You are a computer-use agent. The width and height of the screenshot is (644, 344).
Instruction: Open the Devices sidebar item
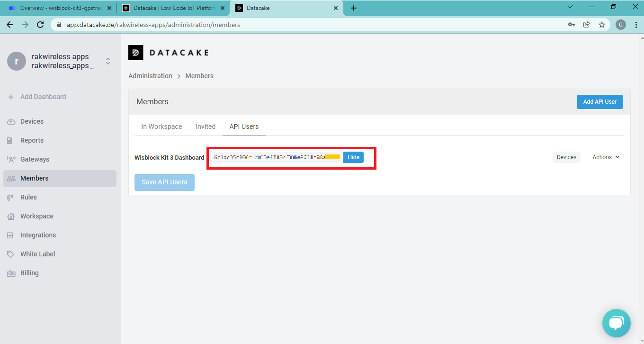(32, 121)
